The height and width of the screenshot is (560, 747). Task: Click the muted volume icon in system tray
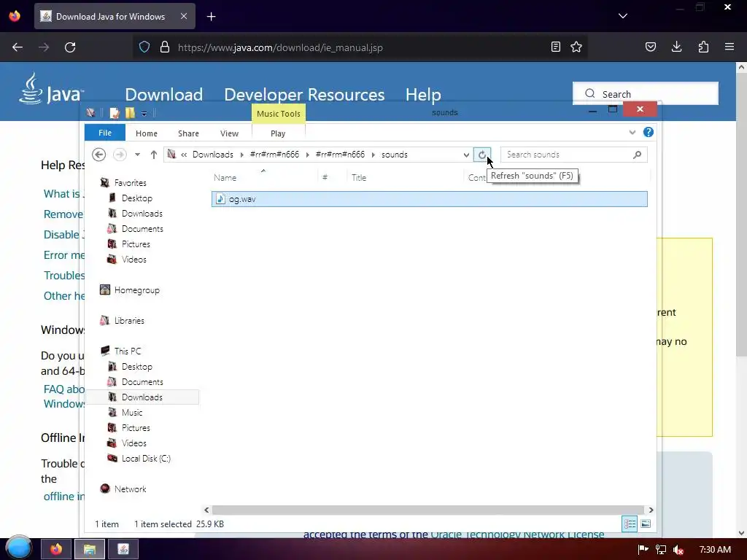coord(678,550)
